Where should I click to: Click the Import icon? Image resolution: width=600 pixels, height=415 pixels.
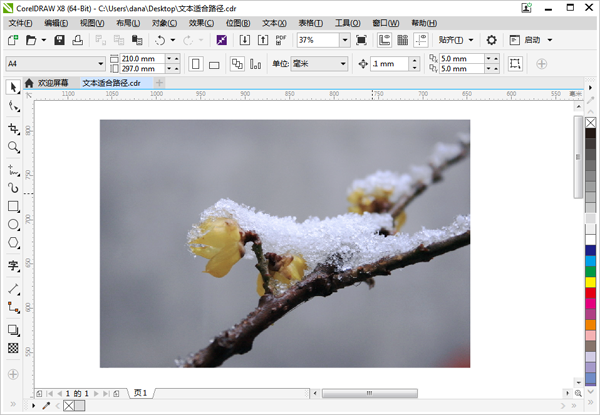[245, 40]
